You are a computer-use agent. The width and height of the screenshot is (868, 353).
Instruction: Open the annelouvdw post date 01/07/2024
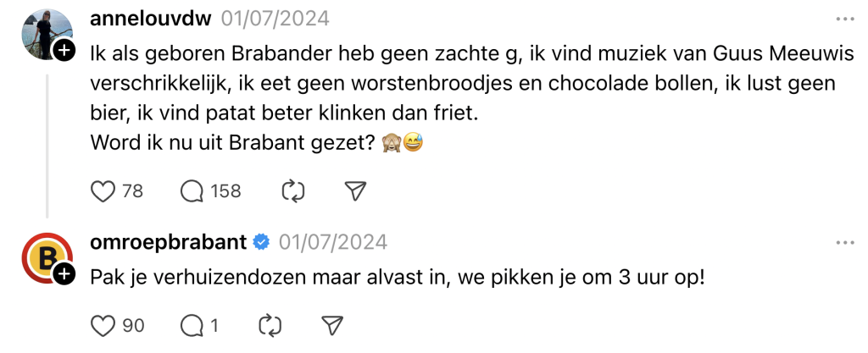click(x=275, y=19)
